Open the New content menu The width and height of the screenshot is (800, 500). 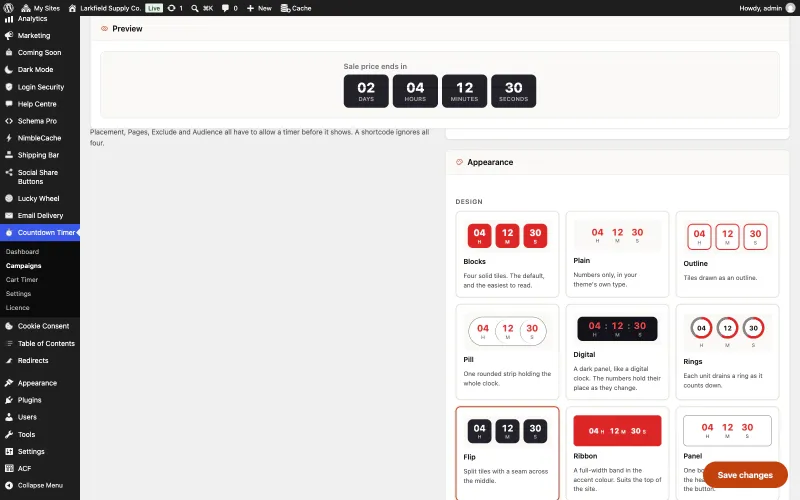(259, 8)
